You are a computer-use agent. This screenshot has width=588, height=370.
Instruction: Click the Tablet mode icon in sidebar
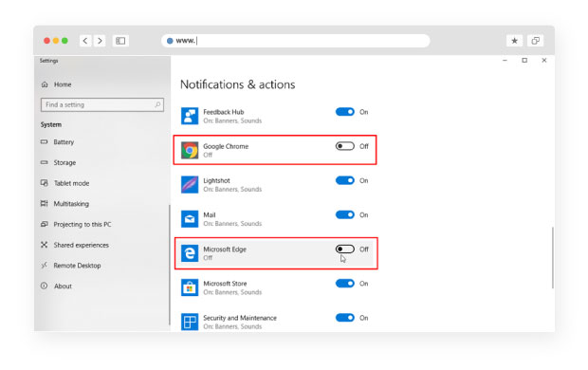click(x=45, y=183)
